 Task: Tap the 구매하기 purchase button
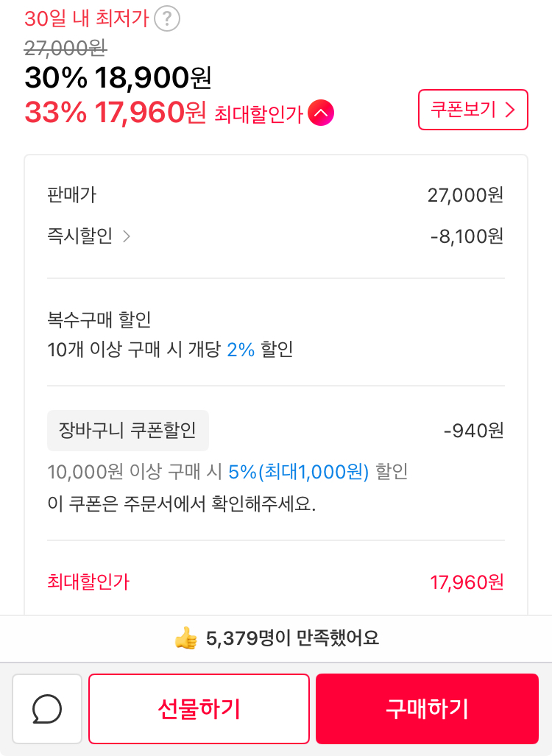click(x=427, y=709)
